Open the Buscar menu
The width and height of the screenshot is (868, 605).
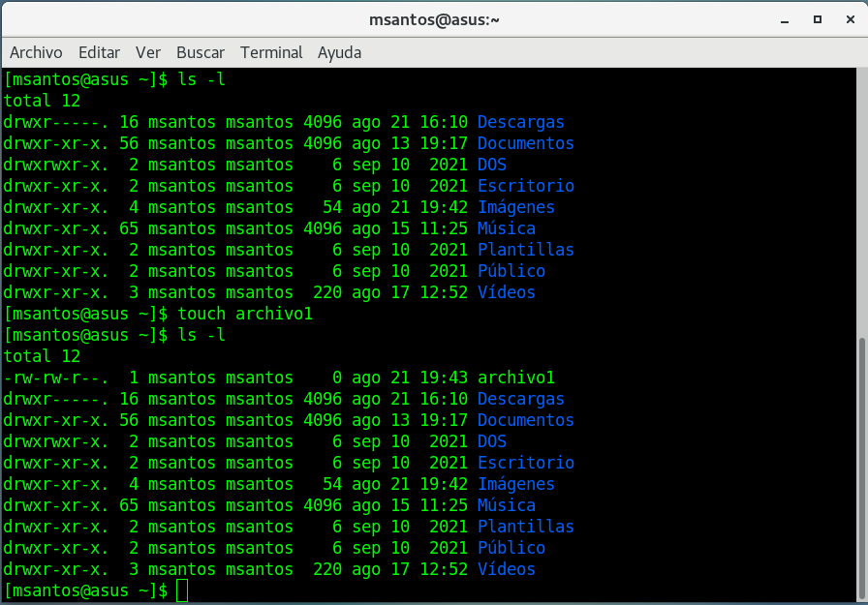[201, 52]
